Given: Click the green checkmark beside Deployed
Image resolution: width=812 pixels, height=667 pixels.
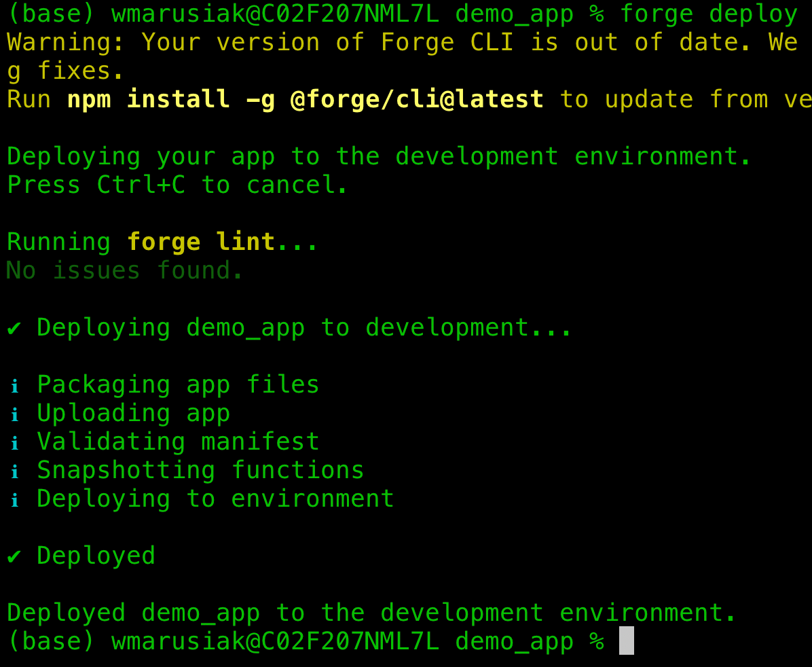Looking at the screenshot, I should [x=14, y=556].
